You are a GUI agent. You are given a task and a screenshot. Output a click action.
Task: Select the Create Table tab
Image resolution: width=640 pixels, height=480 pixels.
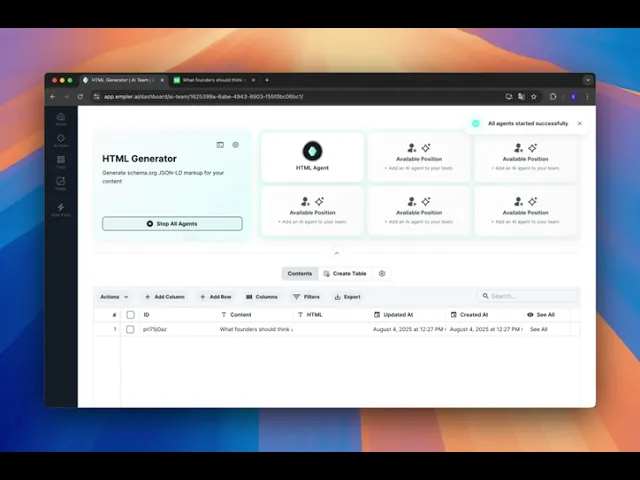[x=345, y=273]
